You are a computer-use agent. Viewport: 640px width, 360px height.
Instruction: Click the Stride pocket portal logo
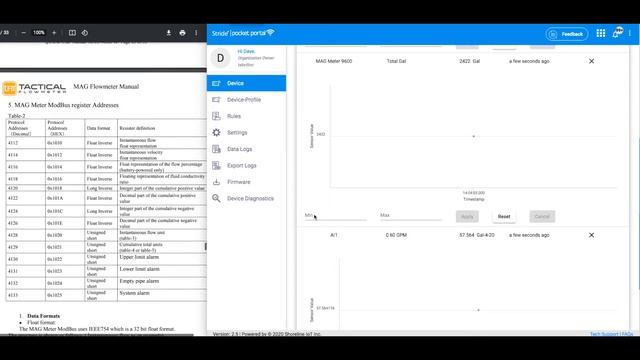[243, 33]
